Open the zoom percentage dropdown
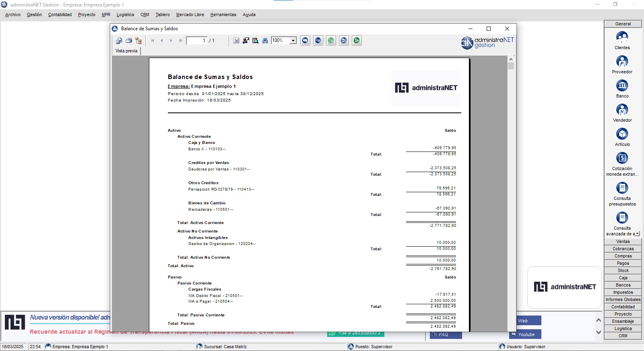Image resolution: width=644 pixels, height=351 pixels. [x=293, y=40]
